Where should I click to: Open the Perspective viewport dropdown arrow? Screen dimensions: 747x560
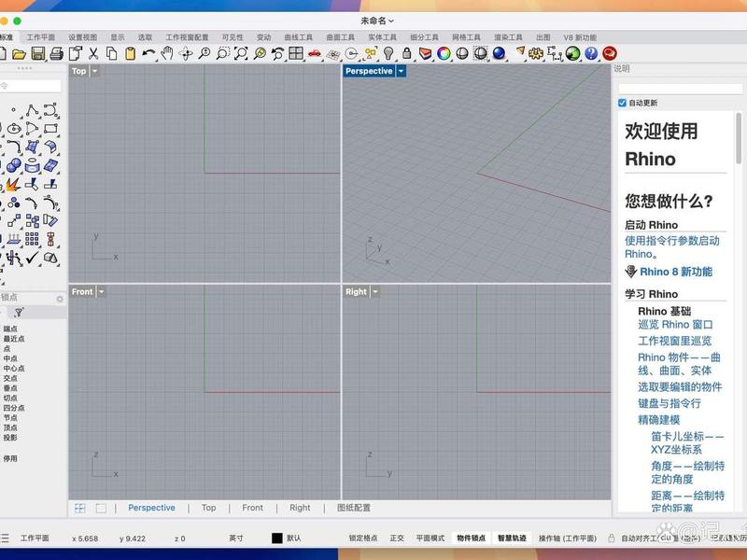tap(402, 71)
